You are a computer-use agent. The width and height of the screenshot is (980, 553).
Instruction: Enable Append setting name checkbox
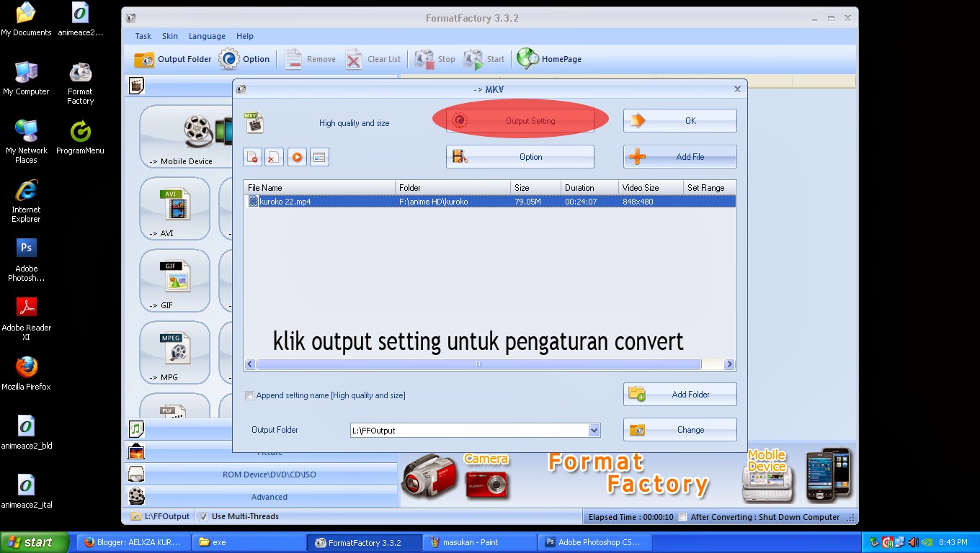(x=250, y=395)
